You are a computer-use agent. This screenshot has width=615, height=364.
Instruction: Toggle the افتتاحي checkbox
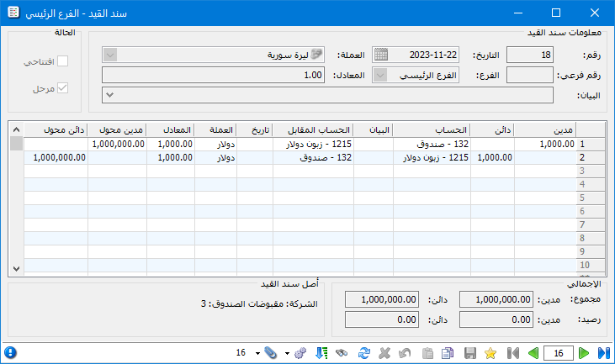(63, 61)
